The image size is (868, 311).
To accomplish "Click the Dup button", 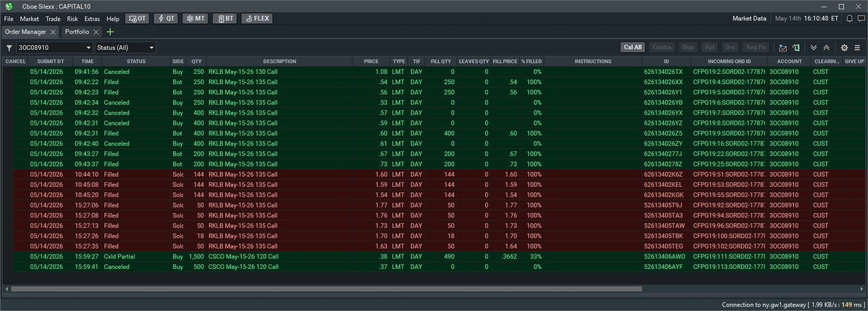I will pyautogui.click(x=688, y=48).
